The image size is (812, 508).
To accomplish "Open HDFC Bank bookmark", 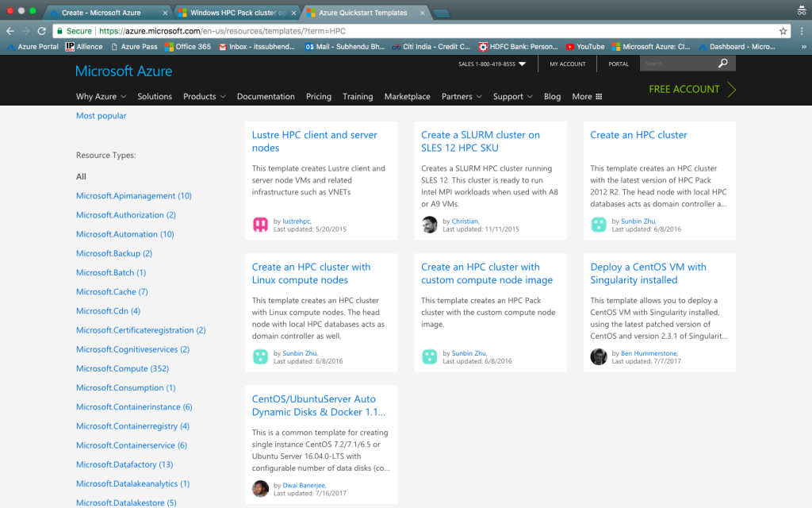I will tap(518, 47).
